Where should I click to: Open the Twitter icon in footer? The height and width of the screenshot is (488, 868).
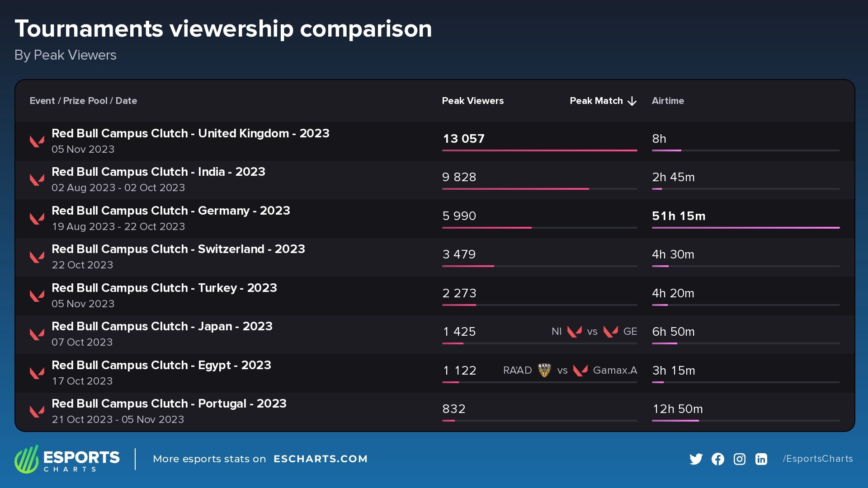[696, 459]
